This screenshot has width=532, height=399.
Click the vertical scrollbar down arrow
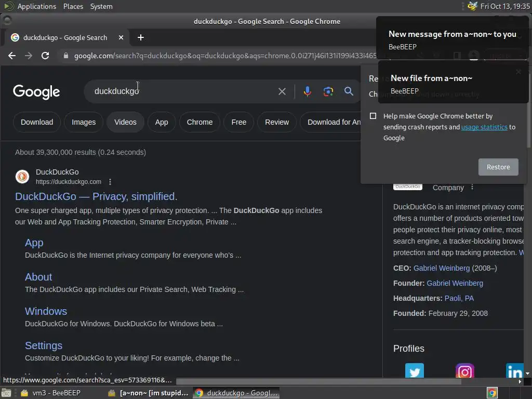point(527,374)
